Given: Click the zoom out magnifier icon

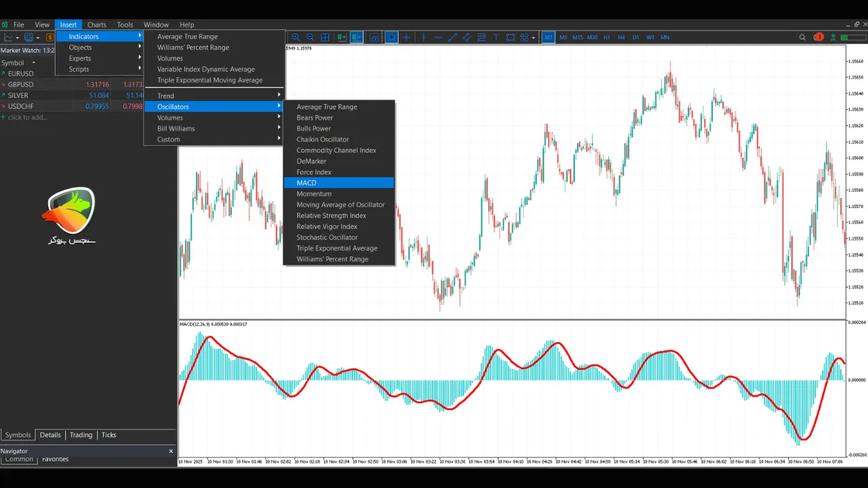Looking at the screenshot, I should [x=310, y=37].
